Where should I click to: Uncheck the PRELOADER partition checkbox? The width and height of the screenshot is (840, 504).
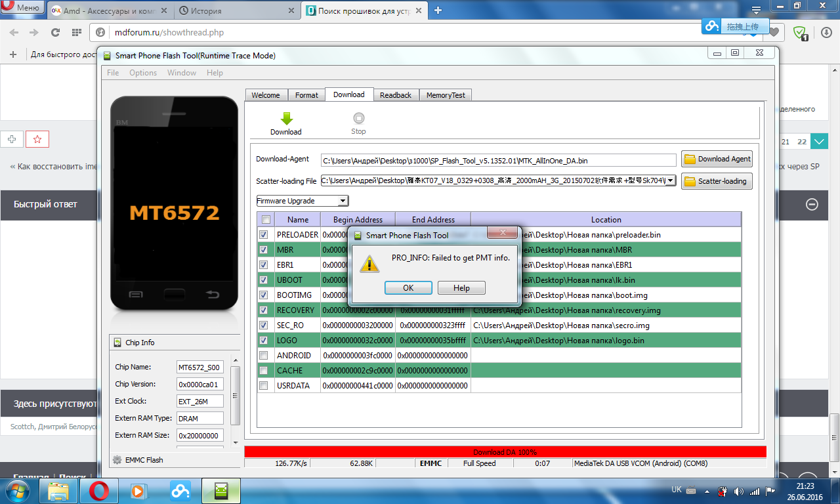[x=264, y=234]
